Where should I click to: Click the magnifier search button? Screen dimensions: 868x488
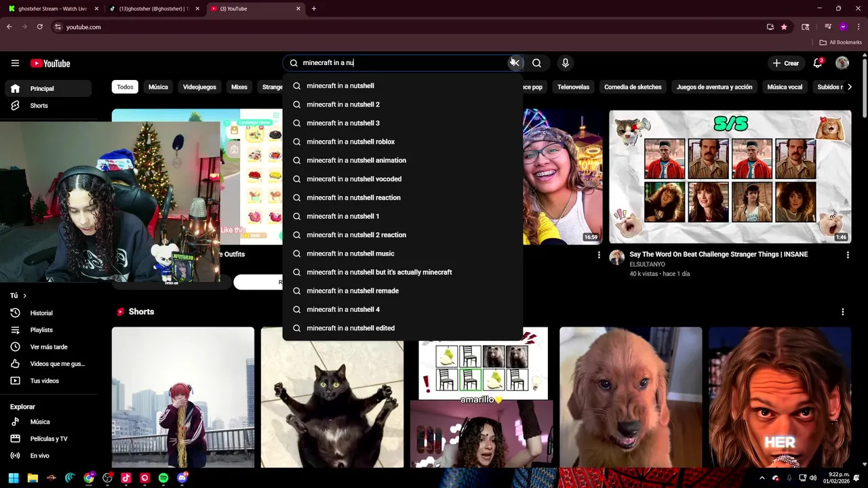536,63
